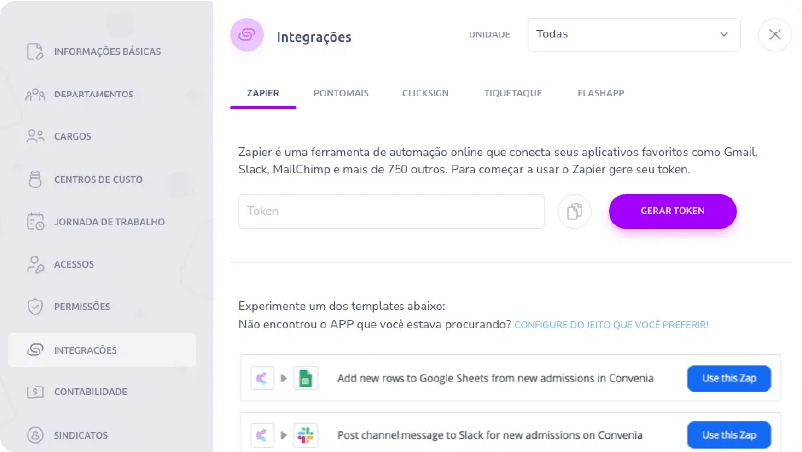802x452 pixels.
Task: Click the arrow icon in Google Sheets row
Action: coord(283,378)
